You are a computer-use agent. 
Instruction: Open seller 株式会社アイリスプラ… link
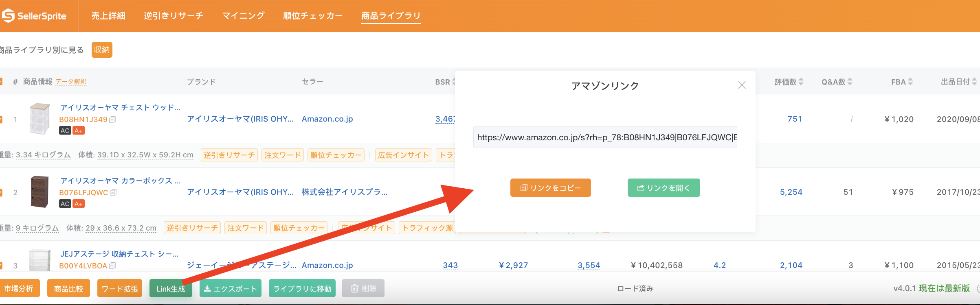pyautogui.click(x=345, y=192)
